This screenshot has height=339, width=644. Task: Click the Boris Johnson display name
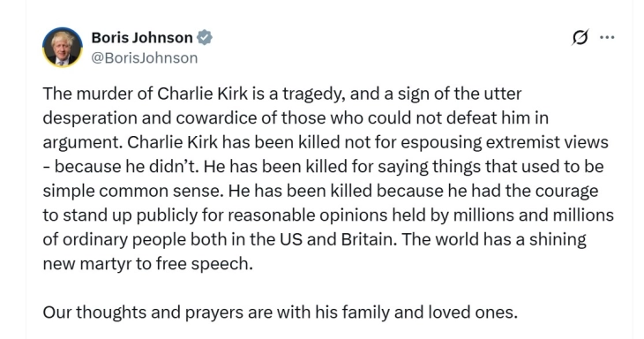(142, 37)
